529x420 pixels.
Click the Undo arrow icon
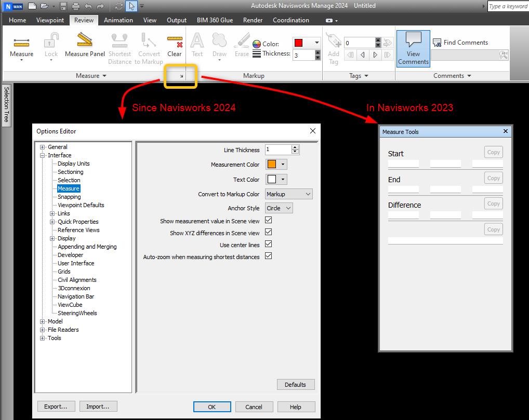[x=88, y=6]
